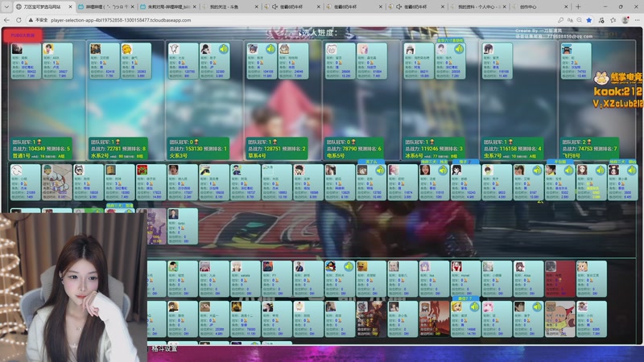Pick the player card named Alisa
644x362 pixels.
528,278
